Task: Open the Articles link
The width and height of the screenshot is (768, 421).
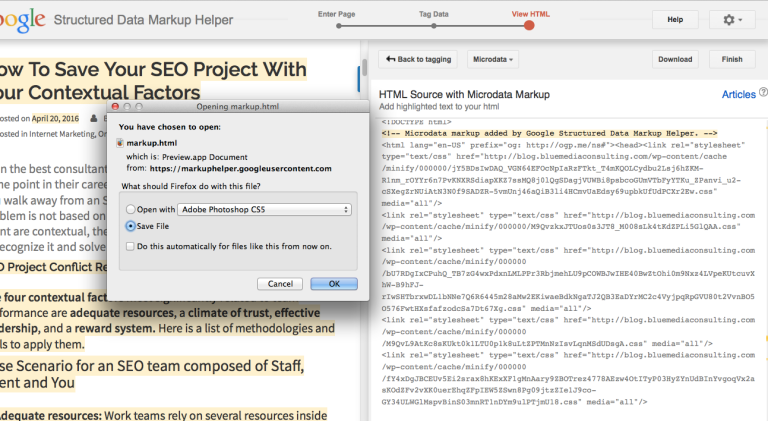Action: click(x=738, y=94)
